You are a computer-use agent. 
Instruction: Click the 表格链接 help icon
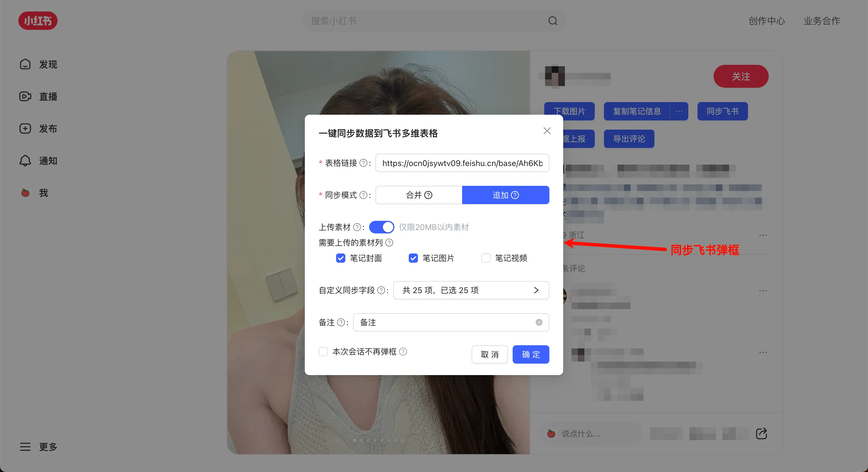coord(363,163)
